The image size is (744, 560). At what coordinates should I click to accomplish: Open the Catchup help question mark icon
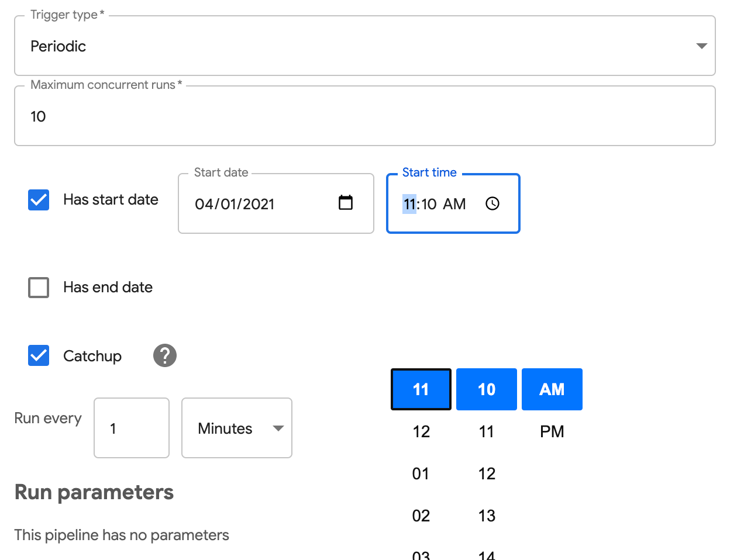click(165, 355)
